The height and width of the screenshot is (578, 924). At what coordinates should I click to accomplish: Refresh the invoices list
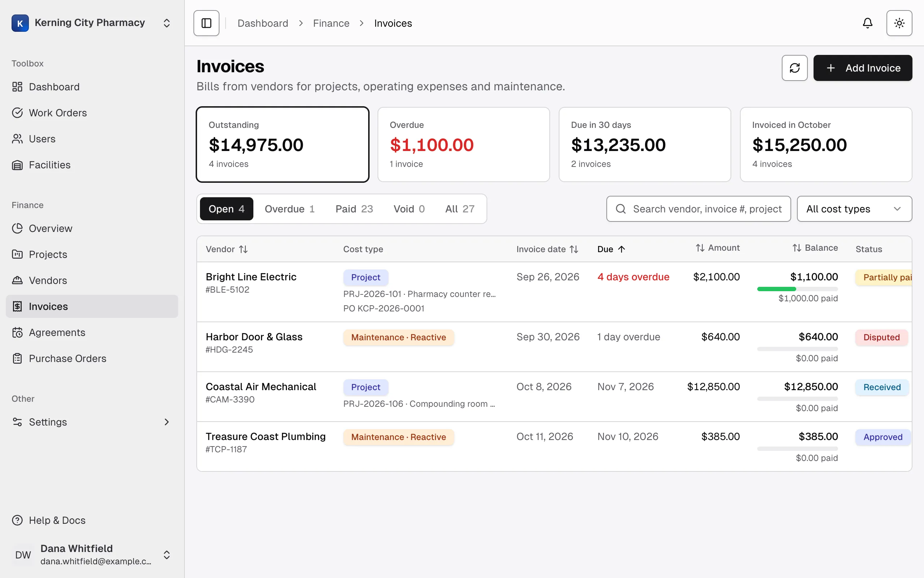tap(794, 68)
